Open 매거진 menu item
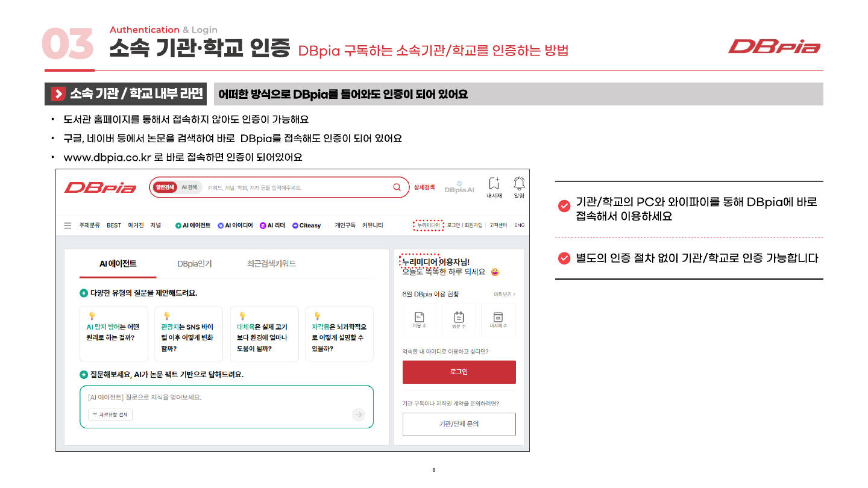The width and height of the screenshot is (868, 488). 136,225
